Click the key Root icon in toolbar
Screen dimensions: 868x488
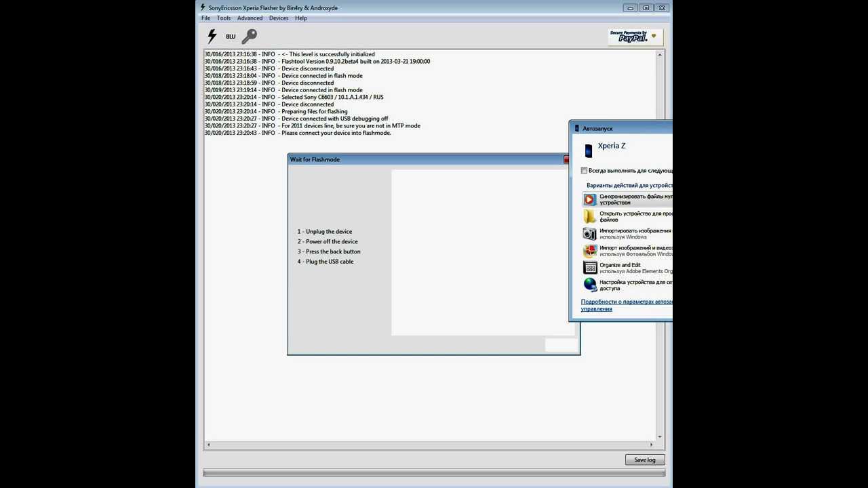click(x=250, y=37)
